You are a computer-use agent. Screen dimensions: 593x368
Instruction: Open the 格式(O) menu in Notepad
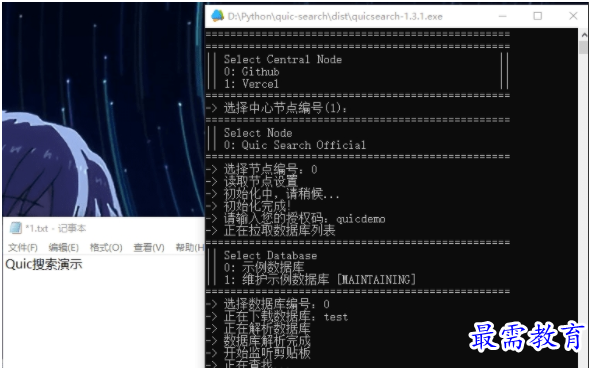coord(106,248)
